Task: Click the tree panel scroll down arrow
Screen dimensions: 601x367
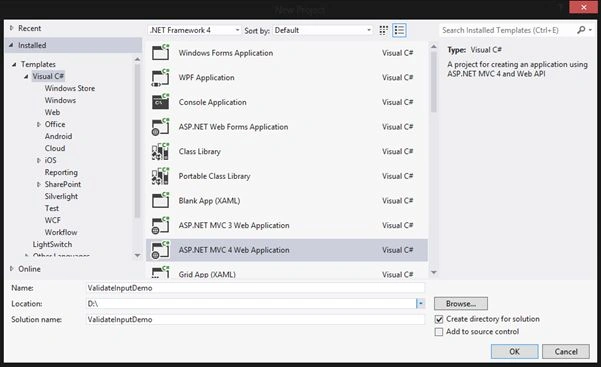Action: 137,255
